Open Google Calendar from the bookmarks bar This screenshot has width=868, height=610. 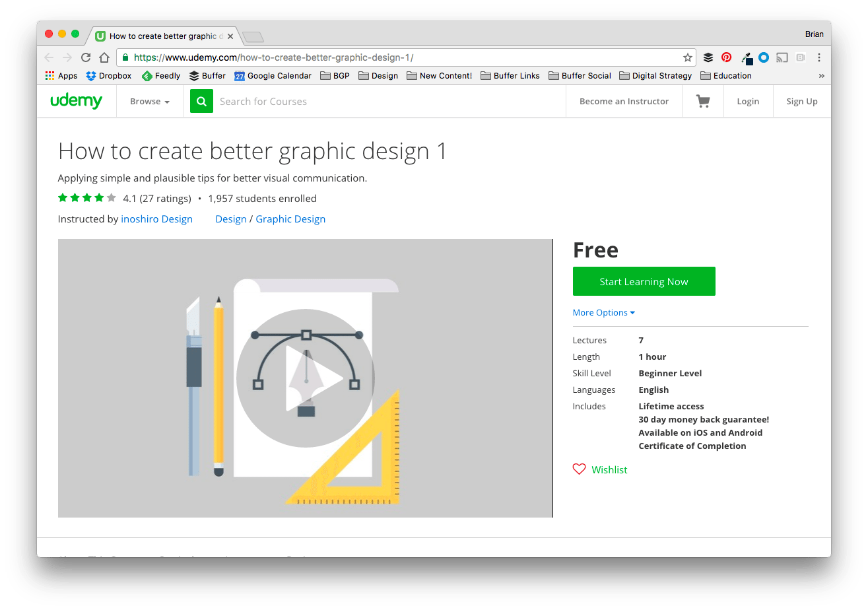coord(273,75)
